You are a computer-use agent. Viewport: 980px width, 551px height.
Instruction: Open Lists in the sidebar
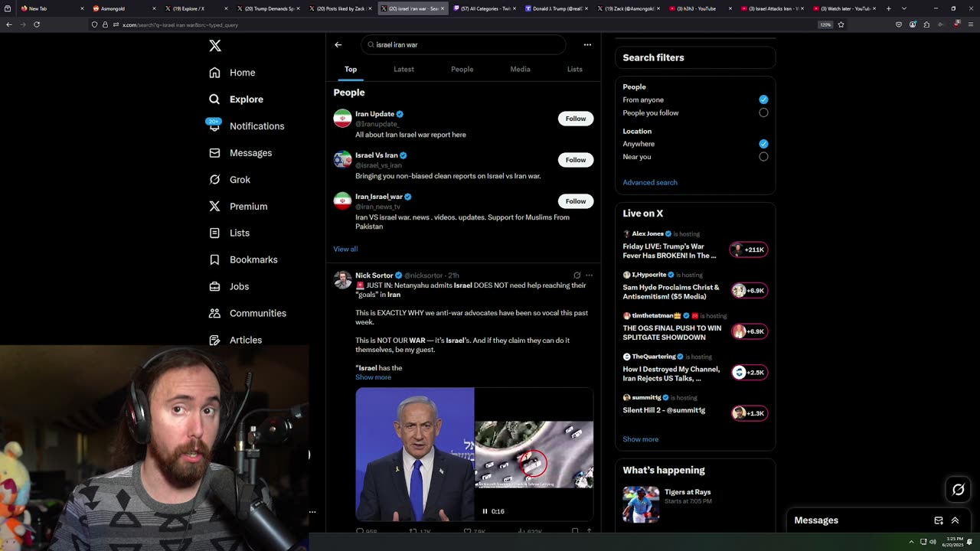click(229, 233)
